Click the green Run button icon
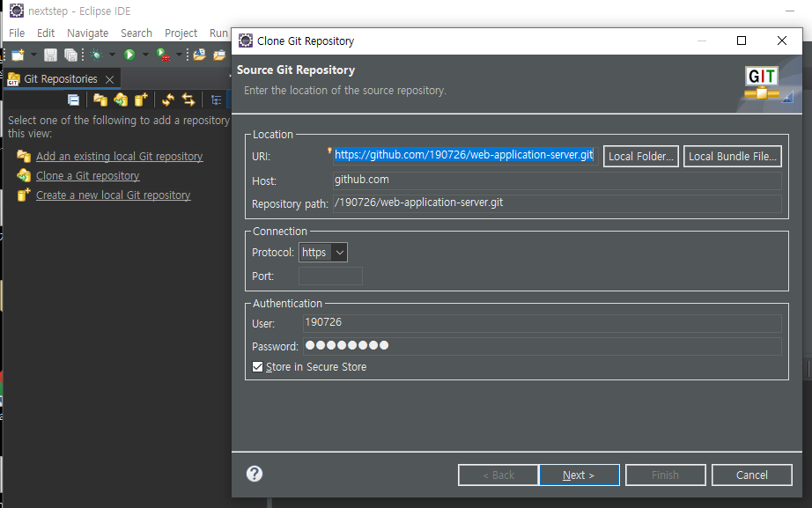Viewport: 812px width, 508px height. point(129,55)
